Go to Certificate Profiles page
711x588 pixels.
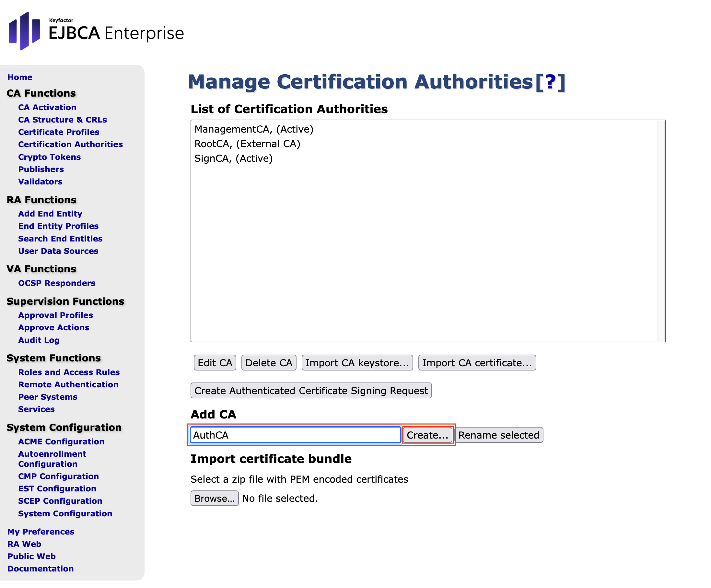59,132
